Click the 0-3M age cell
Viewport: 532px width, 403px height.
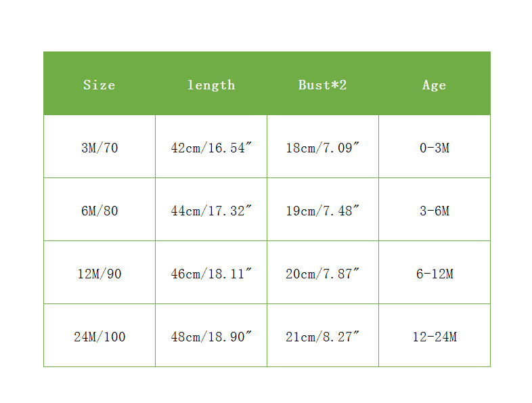(x=435, y=148)
